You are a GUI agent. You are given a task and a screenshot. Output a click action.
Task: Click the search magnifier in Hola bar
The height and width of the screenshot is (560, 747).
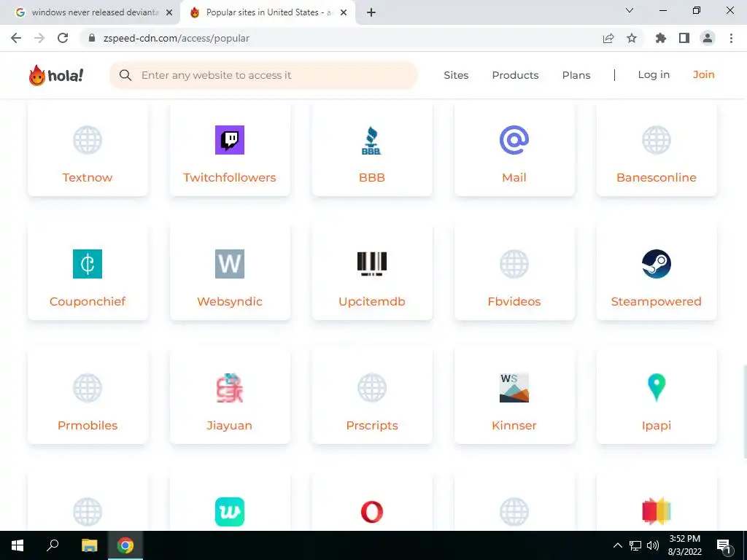(125, 75)
